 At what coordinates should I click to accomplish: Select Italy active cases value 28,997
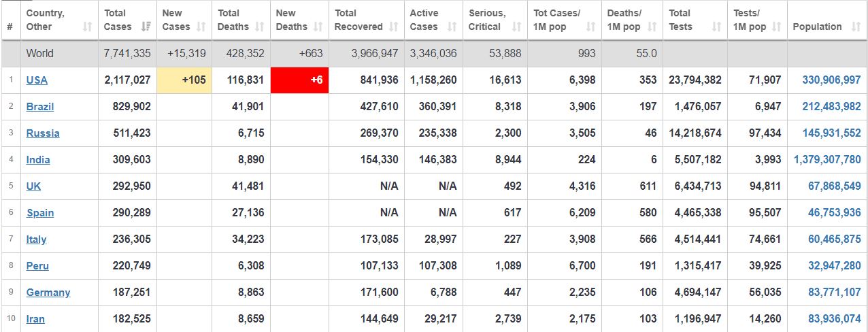pos(441,239)
